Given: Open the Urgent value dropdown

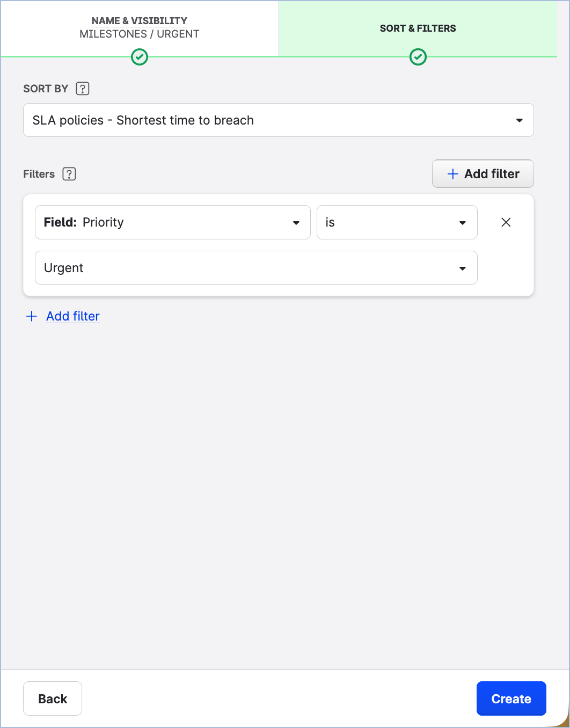Looking at the screenshot, I should 255,268.
